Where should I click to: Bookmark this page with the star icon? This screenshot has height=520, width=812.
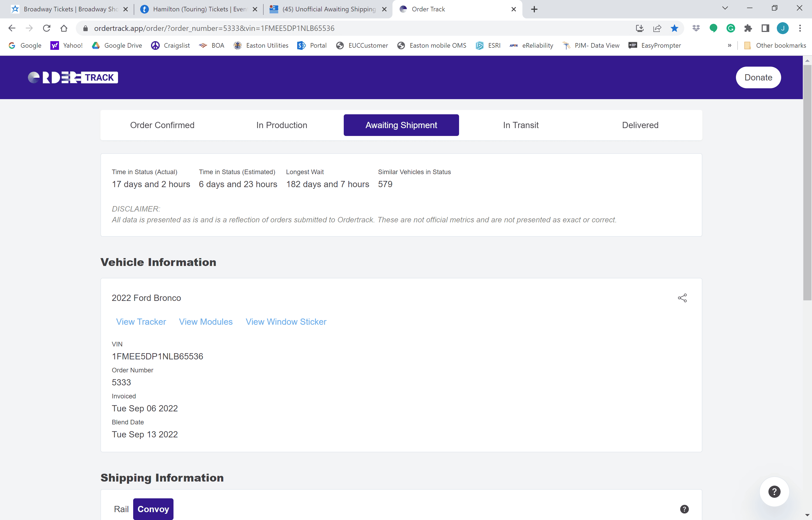pos(674,28)
